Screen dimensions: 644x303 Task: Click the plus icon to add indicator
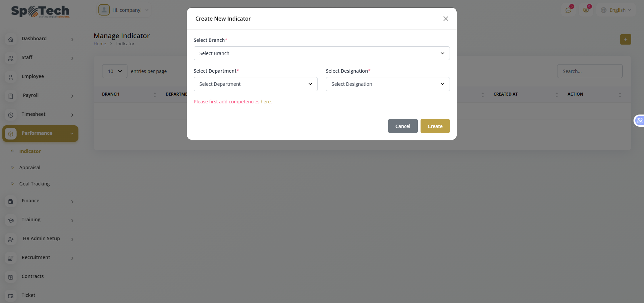click(625, 40)
